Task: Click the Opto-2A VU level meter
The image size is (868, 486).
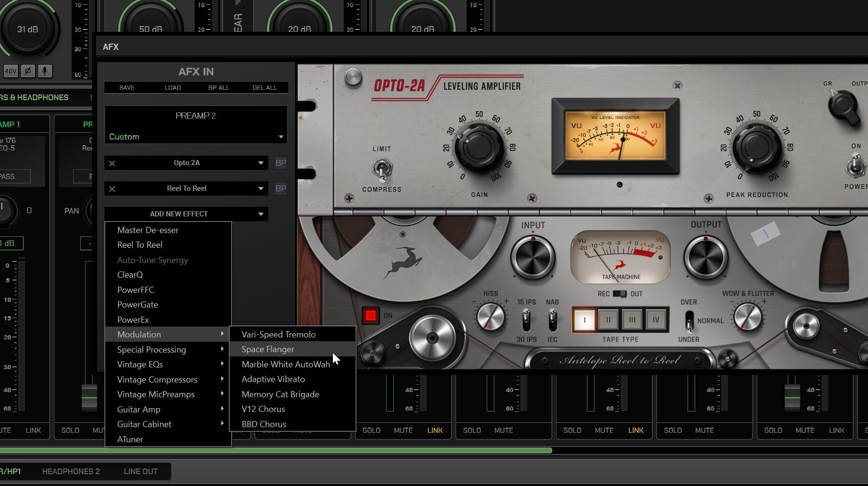Action: (x=615, y=136)
